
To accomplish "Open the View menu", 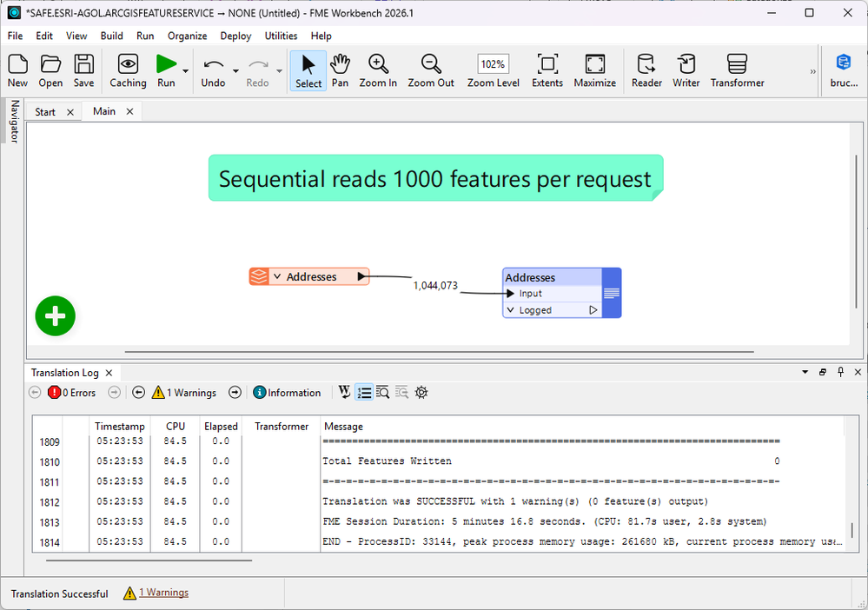I will click(76, 36).
